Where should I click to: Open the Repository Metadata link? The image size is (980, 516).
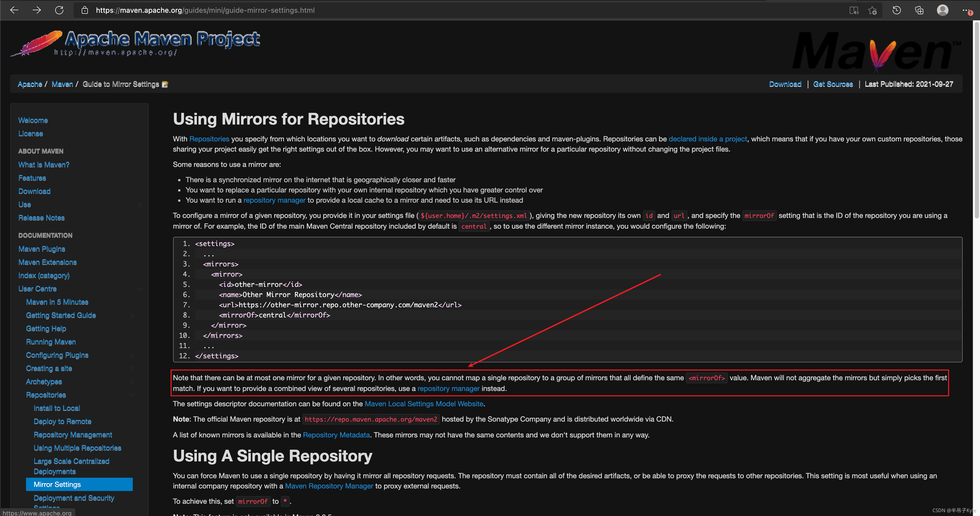[336, 435]
